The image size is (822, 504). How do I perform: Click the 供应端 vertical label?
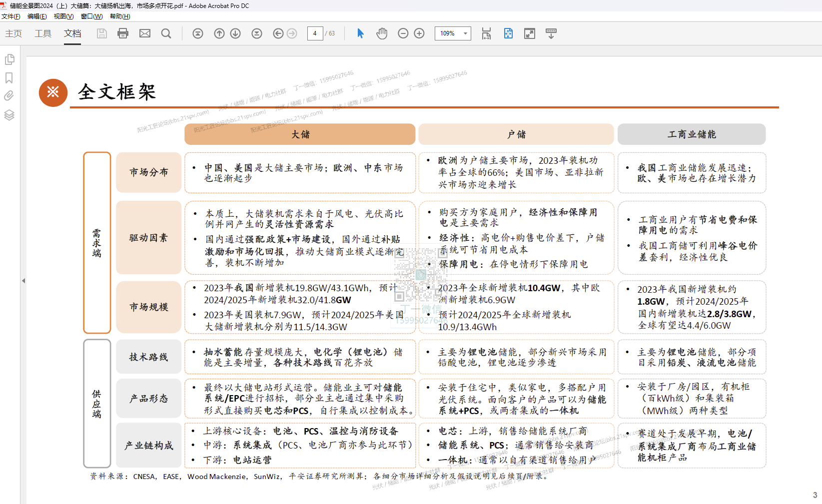point(97,404)
